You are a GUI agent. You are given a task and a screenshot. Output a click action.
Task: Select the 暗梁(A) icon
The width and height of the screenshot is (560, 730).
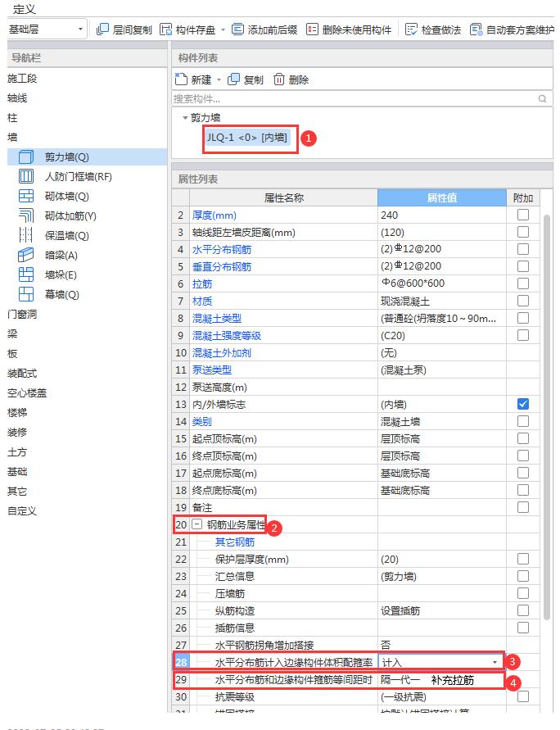(26, 255)
